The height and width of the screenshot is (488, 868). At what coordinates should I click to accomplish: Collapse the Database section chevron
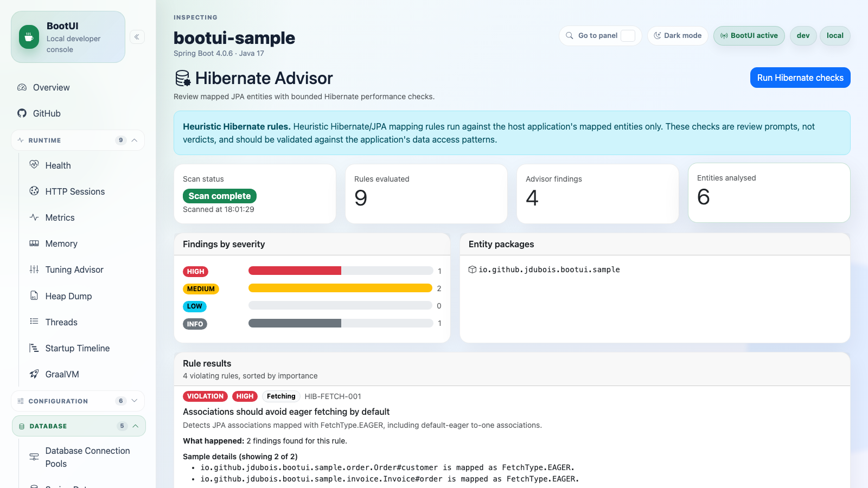pos(136,426)
